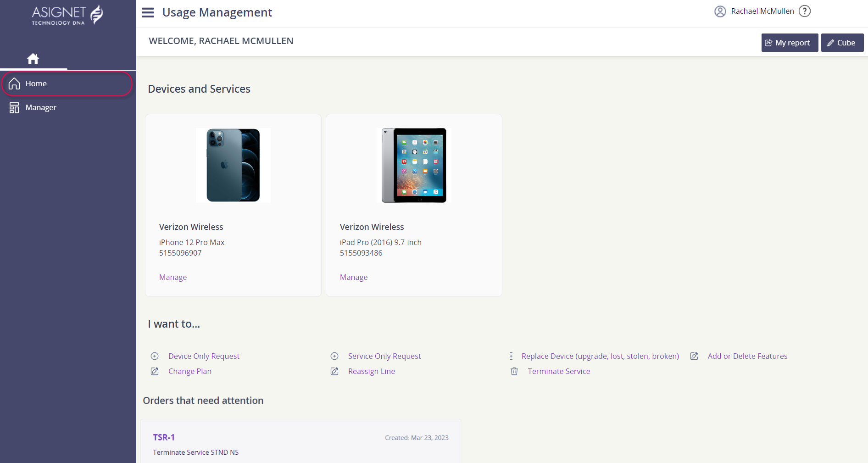Click the user profile avatar icon
Image resolution: width=868 pixels, height=463 pixels.
pos(720,11)
